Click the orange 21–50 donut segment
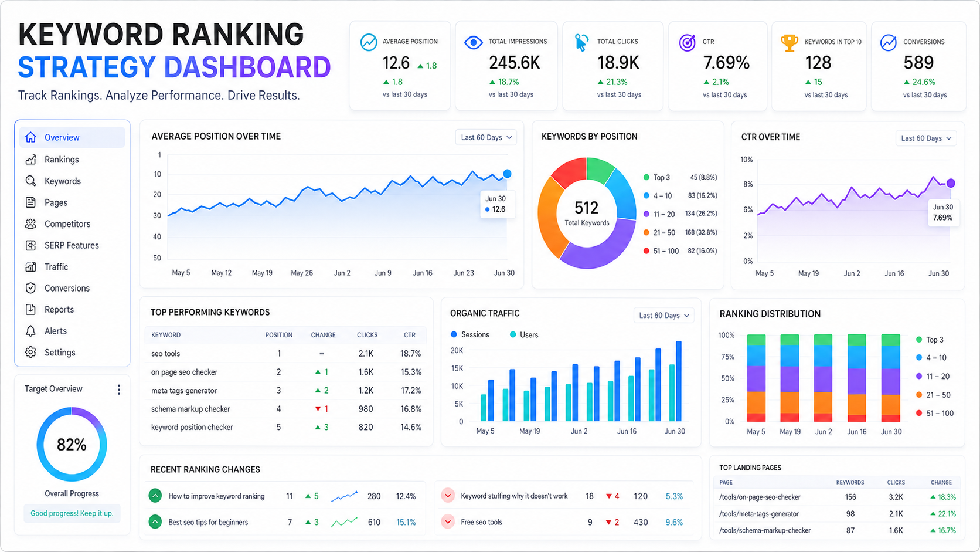This screenshot has height=552, width=980. click(549, 217)
